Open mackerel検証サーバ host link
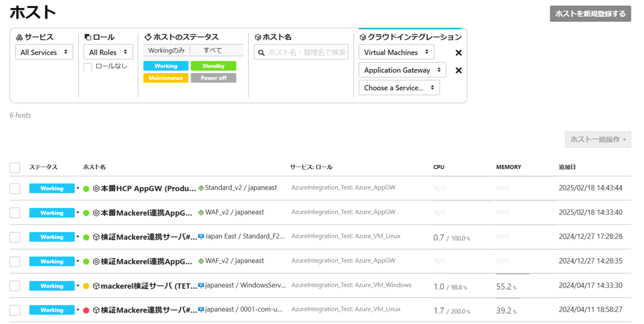Viewport: 644px width, 324px height. [x=149, y=286]
